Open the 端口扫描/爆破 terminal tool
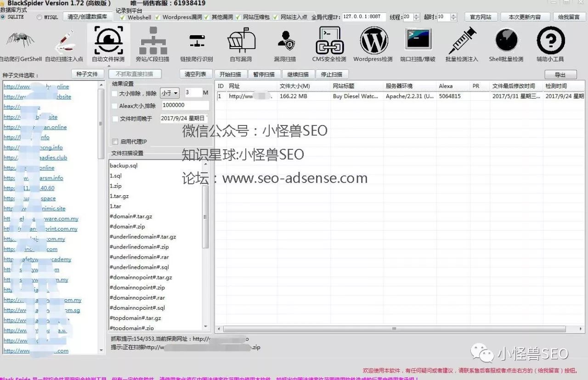Viewport: 588px width, 380px height. click(x=418, y=45)
